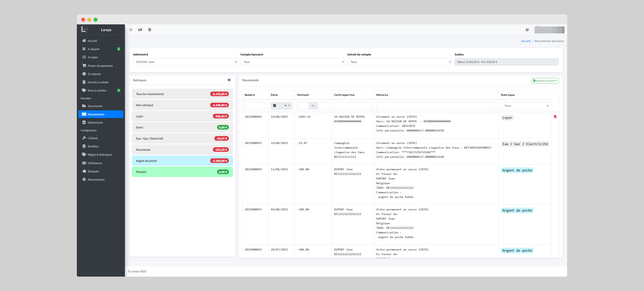Expand the Administré dropdown DUPONT Jean

tap(185, 62)
